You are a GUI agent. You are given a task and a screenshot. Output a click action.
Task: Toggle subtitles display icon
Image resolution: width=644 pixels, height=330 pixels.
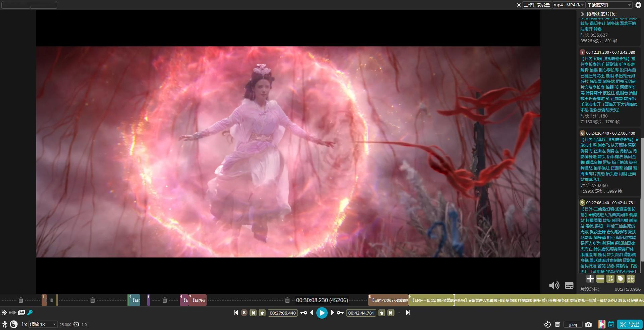(x=569, y=285)
